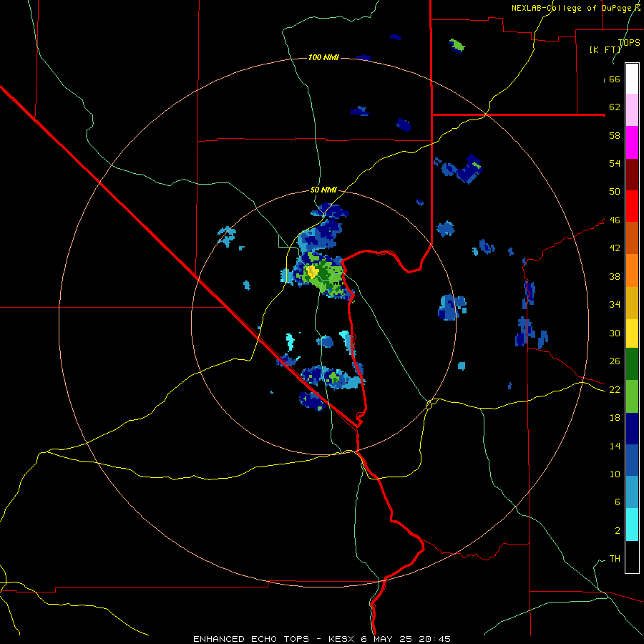644x644 pixels.
Task: Click the 50 NMI range ring label
Action: click(323, 190)
